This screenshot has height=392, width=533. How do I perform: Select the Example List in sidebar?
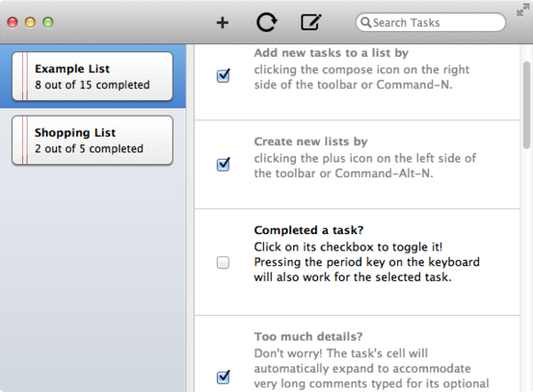click(93, 76)
